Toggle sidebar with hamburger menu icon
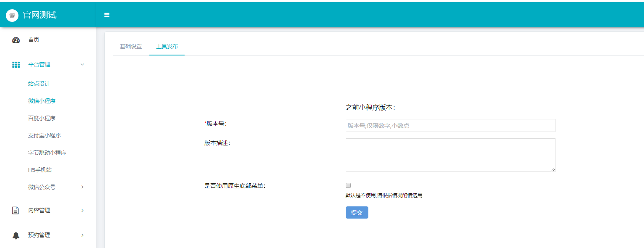This screenshot has width=644, height=248. pyautogui.click(x=107, y=15)
